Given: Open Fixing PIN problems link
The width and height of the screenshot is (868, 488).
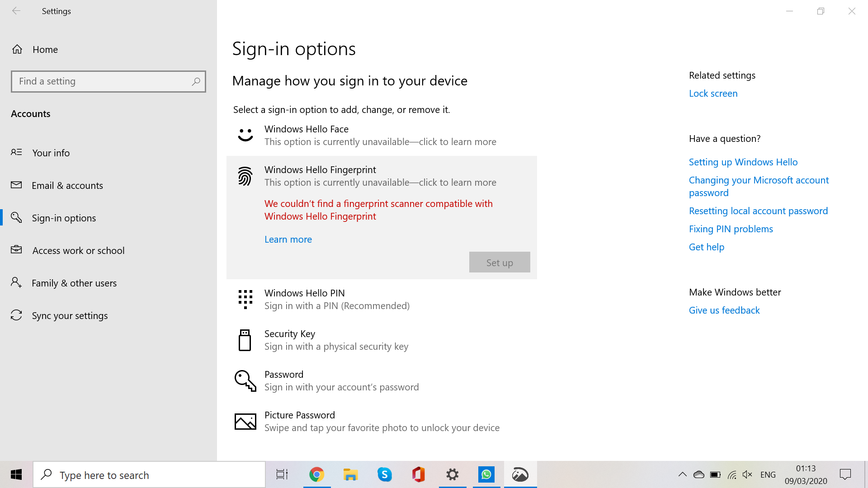Looking at the screenshot, I should click(x=731, y=229).
